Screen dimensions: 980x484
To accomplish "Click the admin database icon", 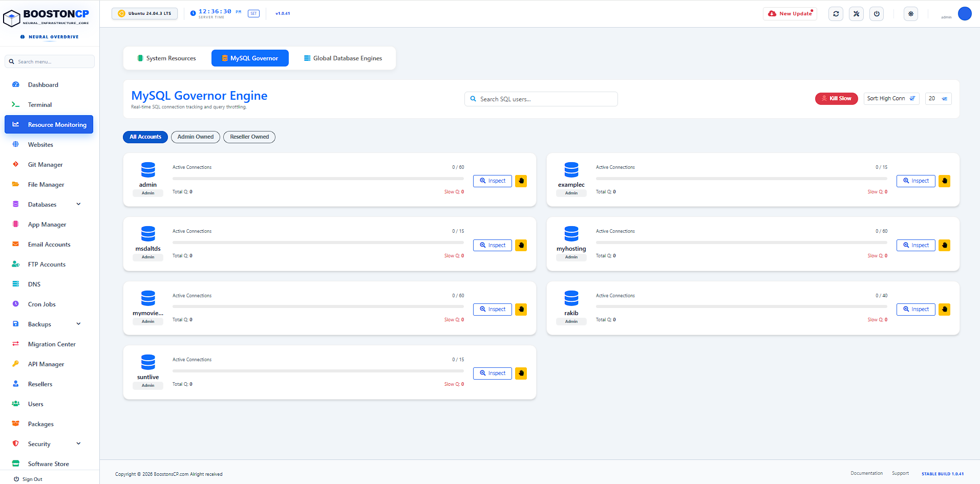I will (x=148, y=170).
